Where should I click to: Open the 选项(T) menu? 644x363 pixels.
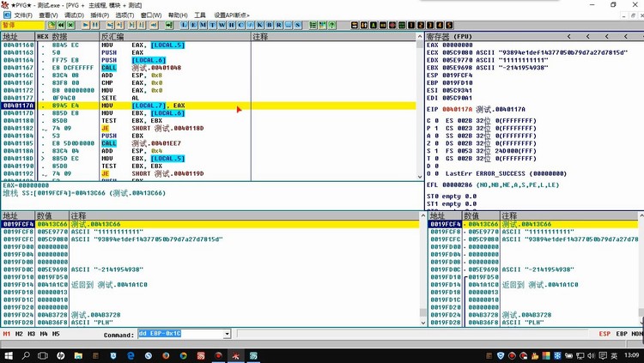[125, 15]
